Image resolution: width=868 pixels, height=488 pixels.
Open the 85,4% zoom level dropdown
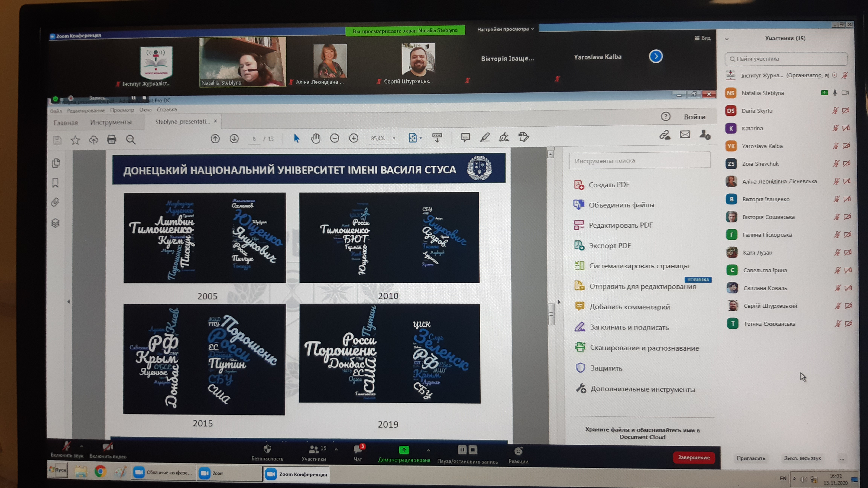394,138
